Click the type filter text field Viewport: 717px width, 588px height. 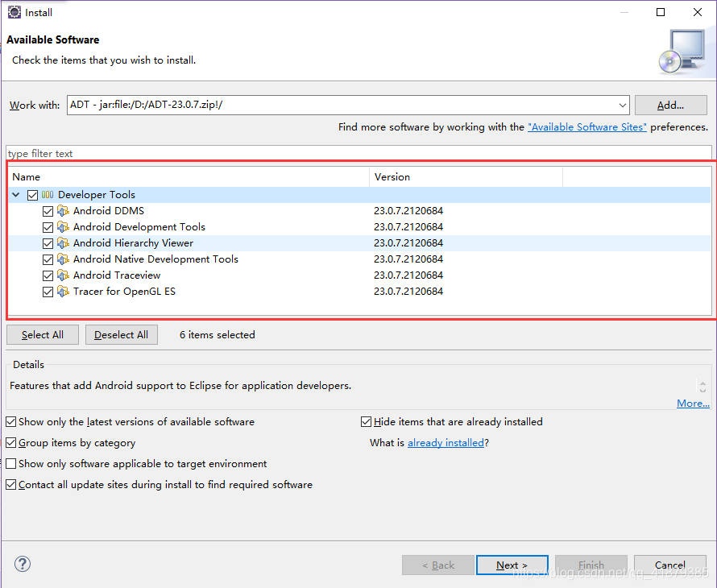point(359,153)
